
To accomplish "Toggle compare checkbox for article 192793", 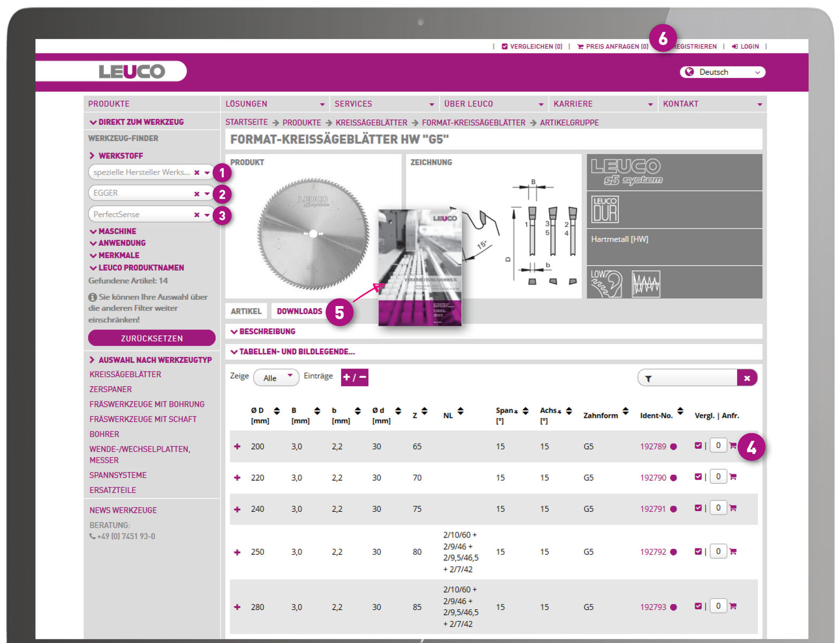I will pos(698,606).
